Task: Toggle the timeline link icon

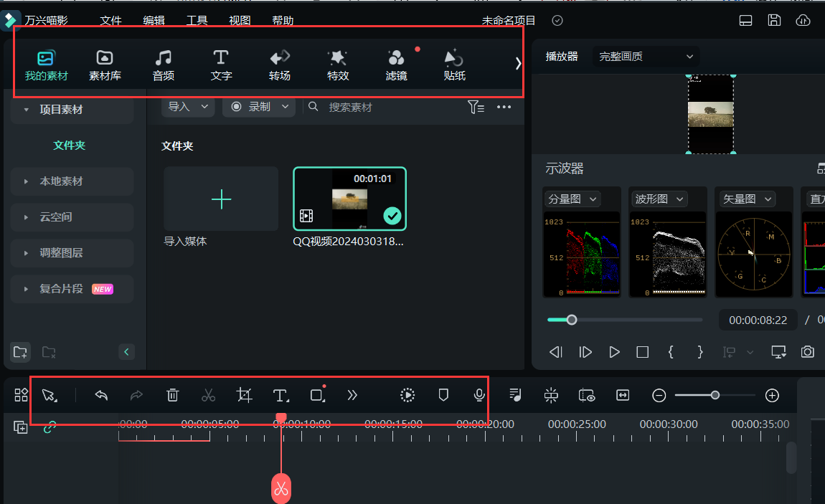Action: [49, 427]
